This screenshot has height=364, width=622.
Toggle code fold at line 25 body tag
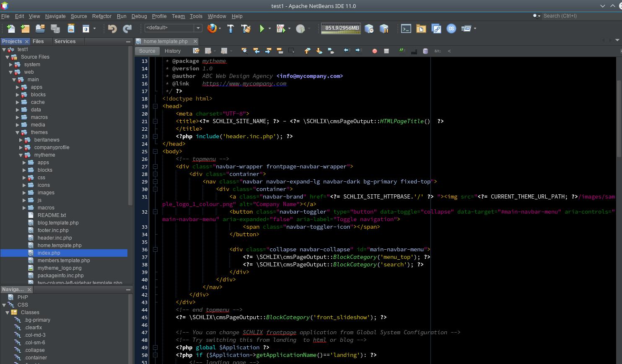[x=155, y=152]
